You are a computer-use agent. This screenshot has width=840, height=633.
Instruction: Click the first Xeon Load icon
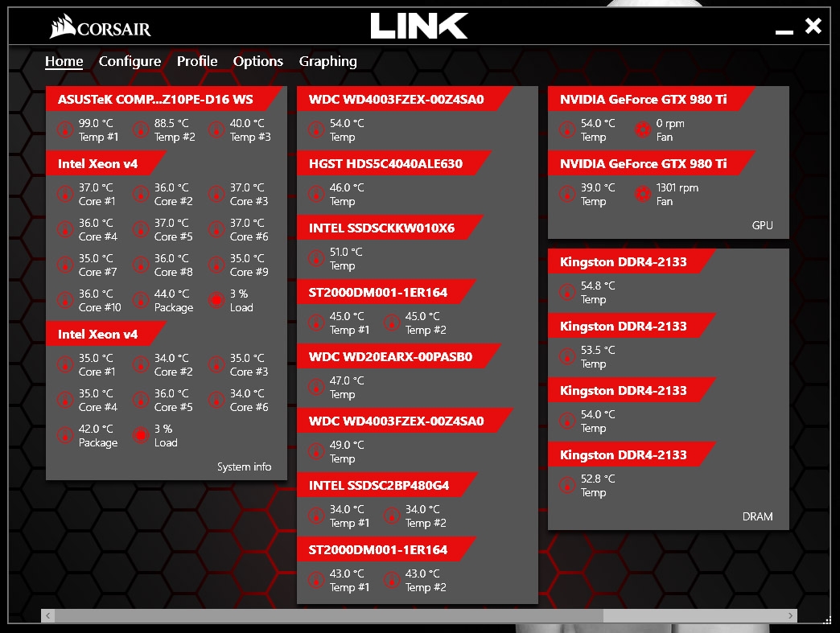tap(216, 300)
